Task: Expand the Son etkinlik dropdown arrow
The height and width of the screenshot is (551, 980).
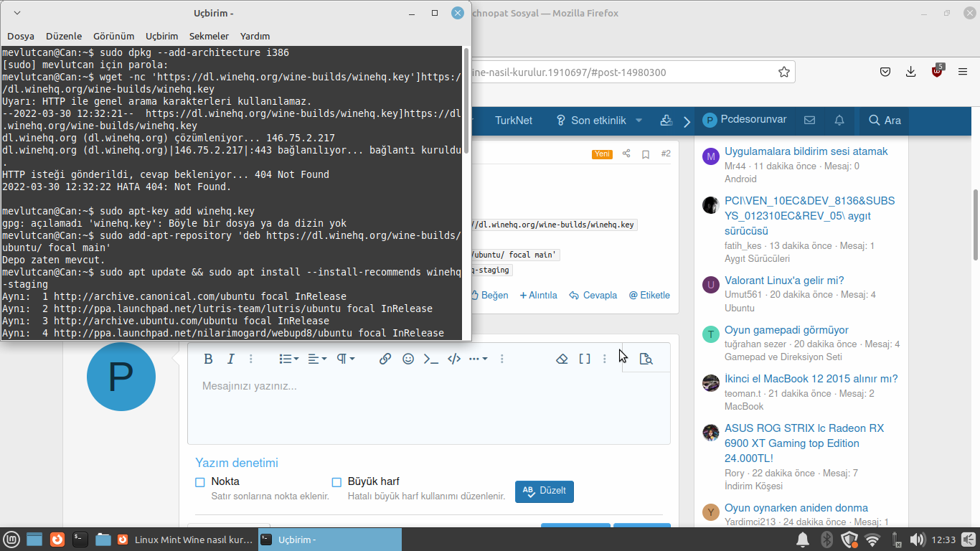Action: pos(639,121)
